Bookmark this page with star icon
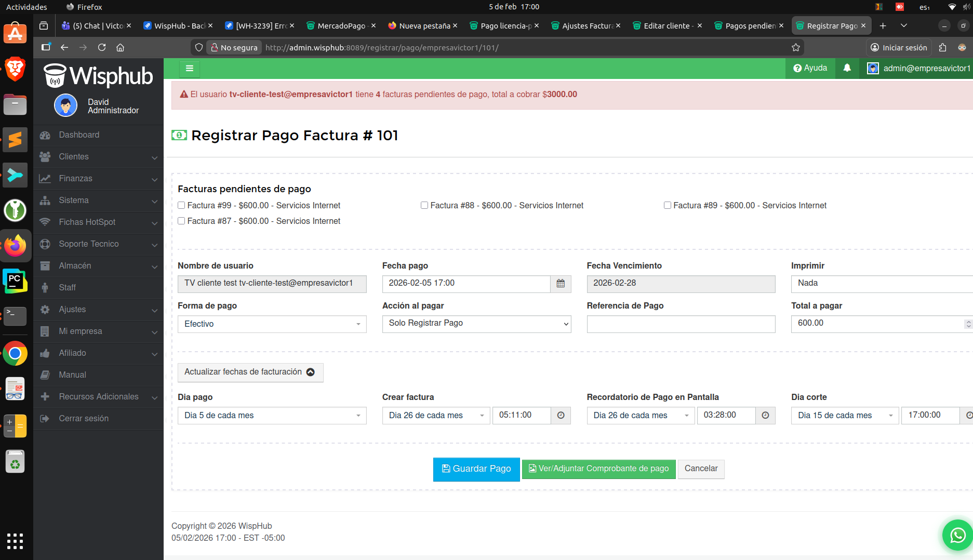The height and width of the screenshot is (560, 973). (795, 48)
